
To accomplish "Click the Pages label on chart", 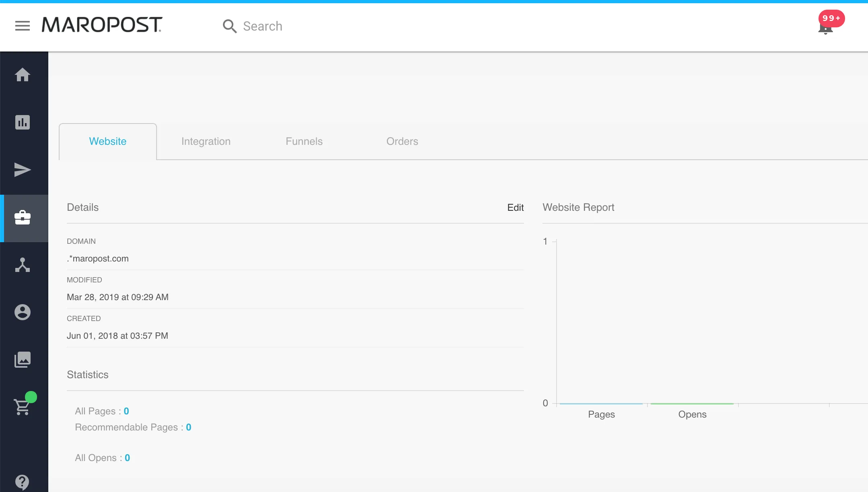I will 602,415.
